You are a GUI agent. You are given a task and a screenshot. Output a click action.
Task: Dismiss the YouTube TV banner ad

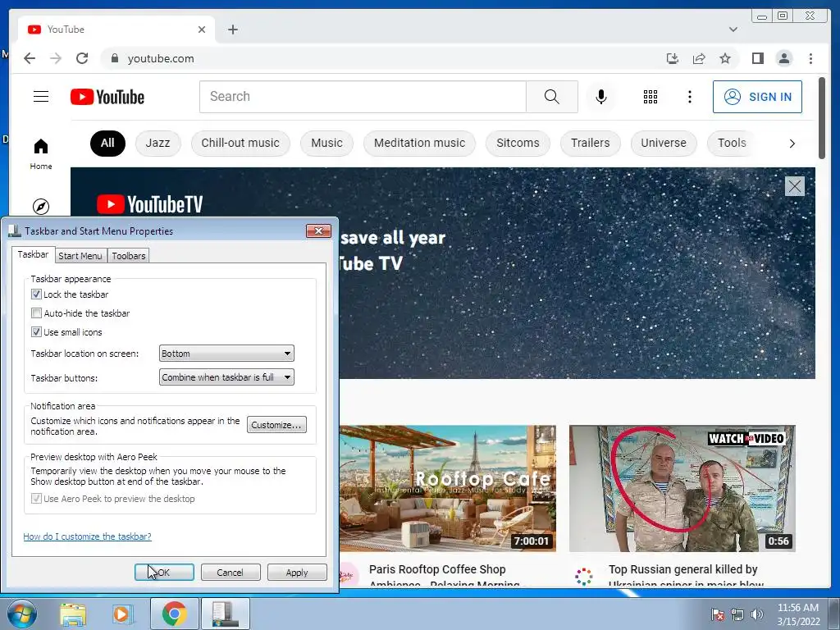point(794,186)
